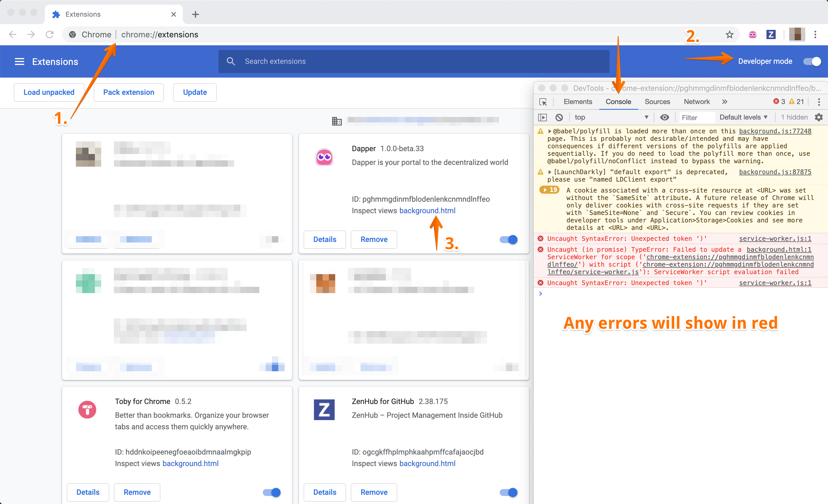Open the top JavaScript context dropdown
The height and width of the screenshot is (504, 828).
click(611, 117)
